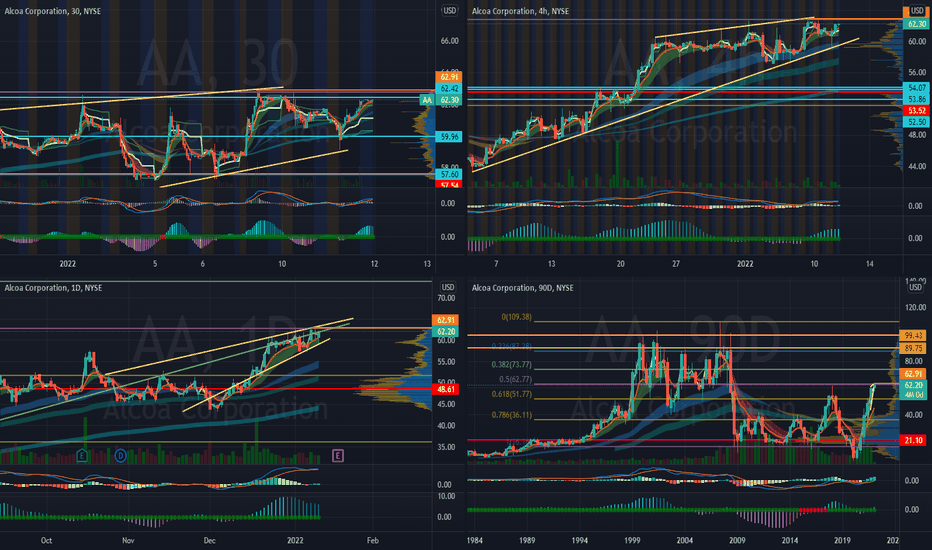Click the red 21.10 price label in the 90D chart
932x550 pixels.
point(912,440)
